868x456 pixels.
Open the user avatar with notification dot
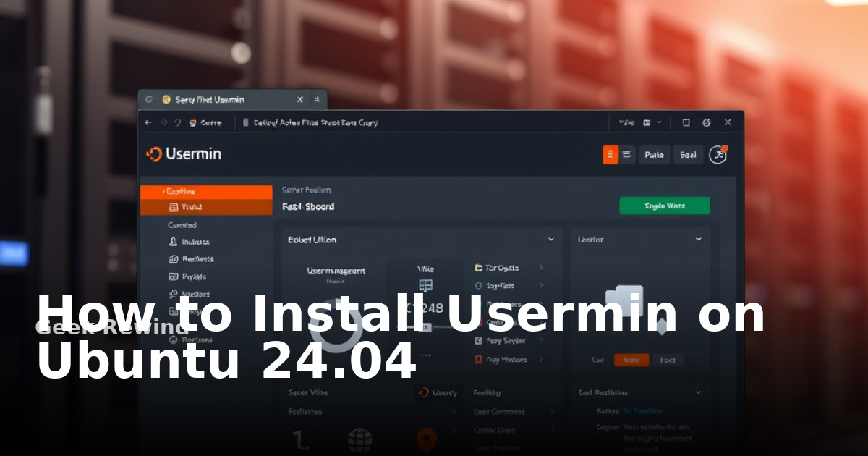(718, 153)
